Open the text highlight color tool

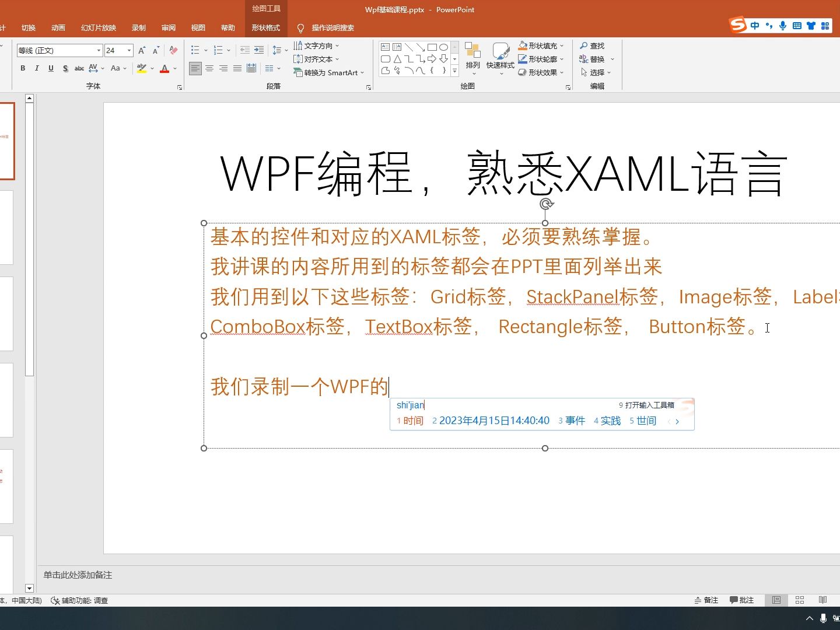pyautogui.click(x=142, y=68)
